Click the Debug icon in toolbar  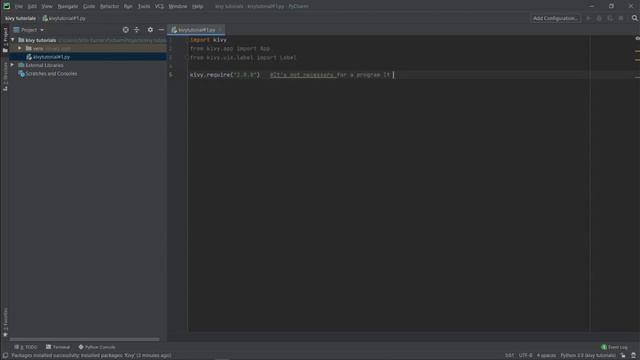pyautogui.click(x=599, y=18)
